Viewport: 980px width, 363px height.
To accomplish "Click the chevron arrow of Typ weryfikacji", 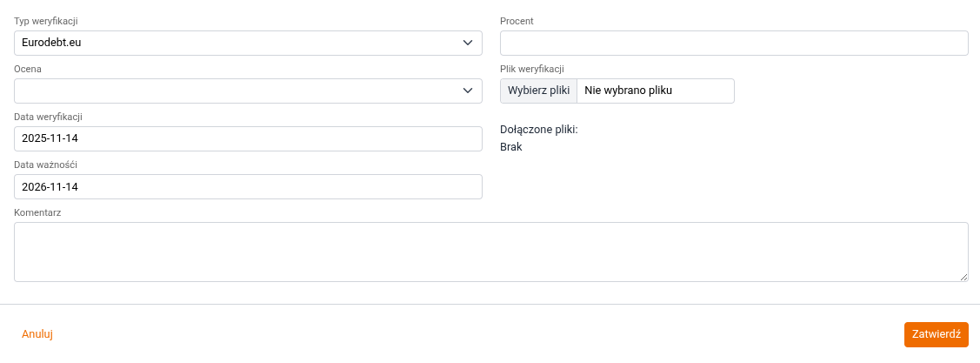I will [468, 42].
